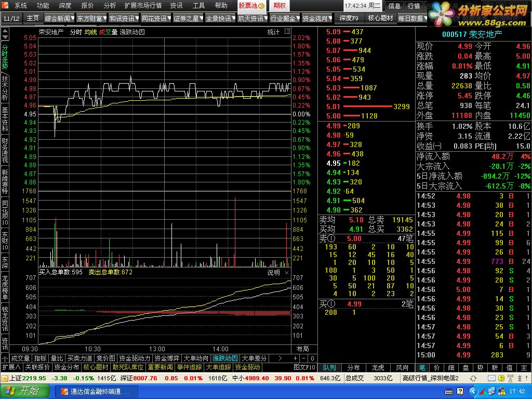
Task: Click the 深度F9 button
Action: pyautogui.click(x=349, y=18)
